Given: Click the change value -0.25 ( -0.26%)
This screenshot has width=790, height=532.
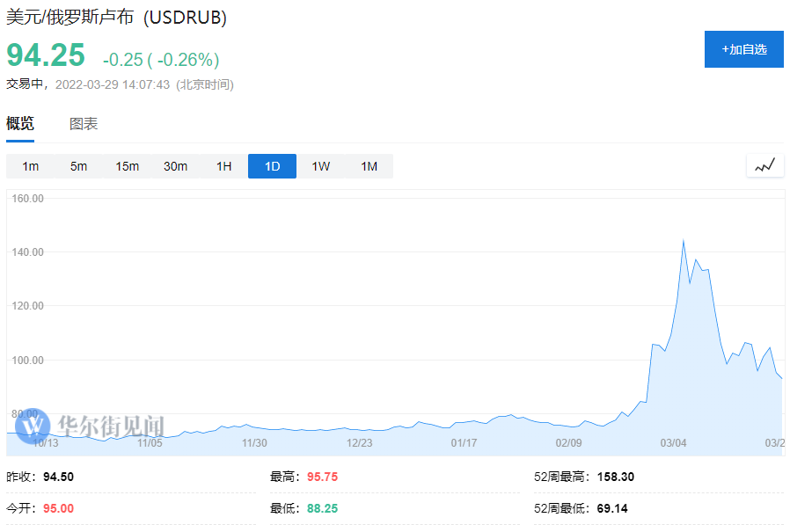Looking at the screenshot, I should pos(161,60).
